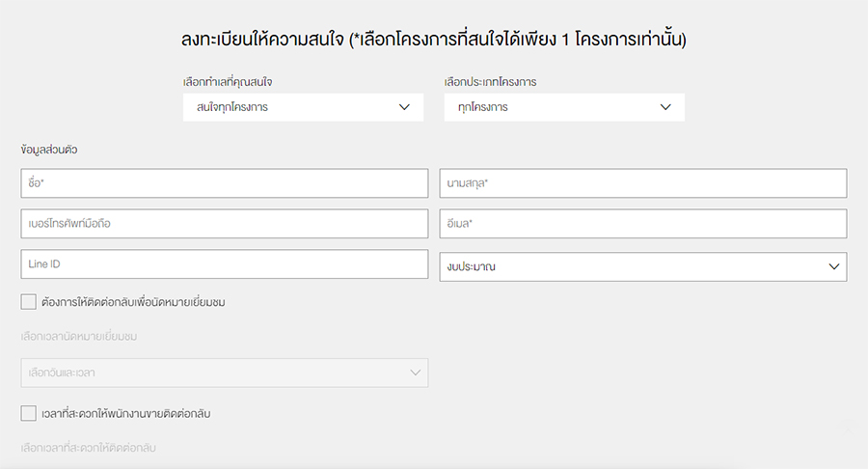The image size is (868, 469).
Task: Focus the นามสกุล last name field
Action: pos(642,183)
